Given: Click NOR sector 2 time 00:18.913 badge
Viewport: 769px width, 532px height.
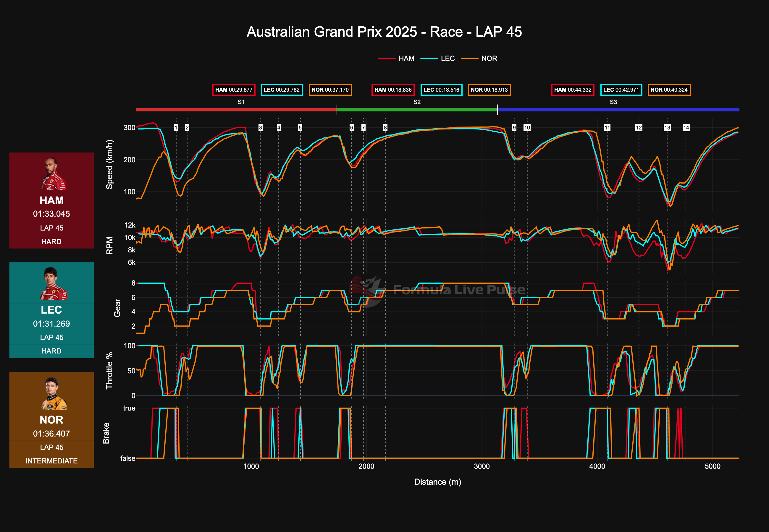Looking at the screenshot, I should click(489, 90).
